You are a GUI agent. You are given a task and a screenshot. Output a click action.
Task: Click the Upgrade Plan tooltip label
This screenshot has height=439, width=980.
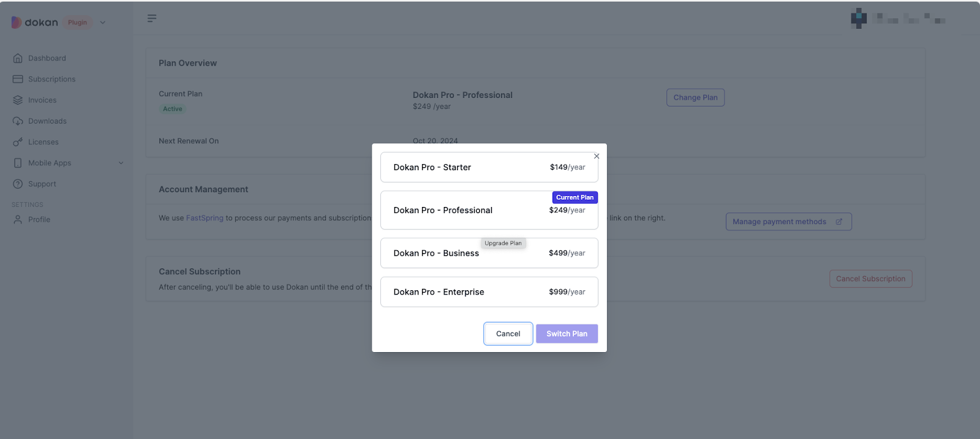[503, 243]
